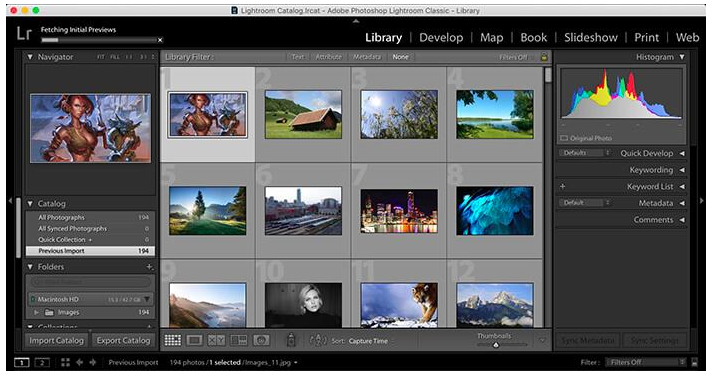The height and width of the screenshot is (371, 714).
Task: Hide the right panel with edge arrow
Action: coord(702,200)
